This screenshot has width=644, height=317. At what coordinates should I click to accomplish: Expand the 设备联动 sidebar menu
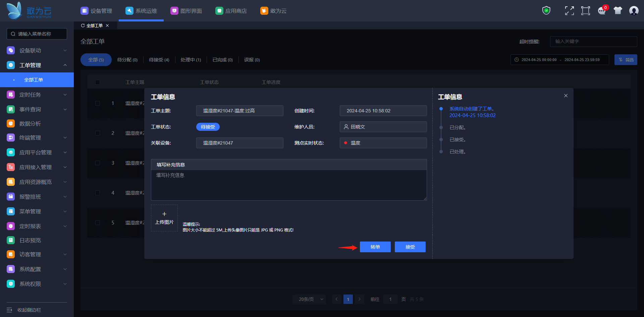pyautogui.click(x=37, y=50)
